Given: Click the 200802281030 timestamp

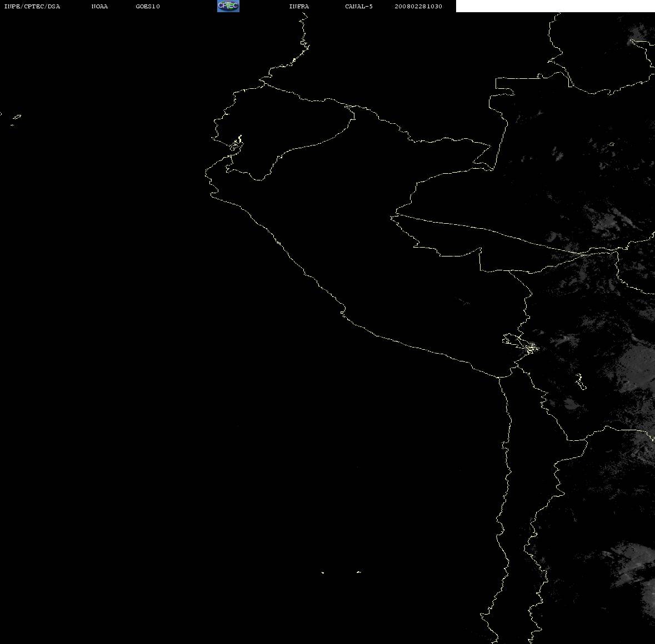Looking at the screenshot, I should [x=418, y=6].
